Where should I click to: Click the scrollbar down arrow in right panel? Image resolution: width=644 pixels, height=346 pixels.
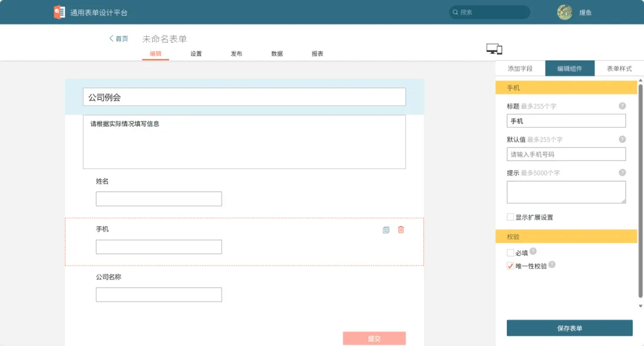(x=640, y=306)
